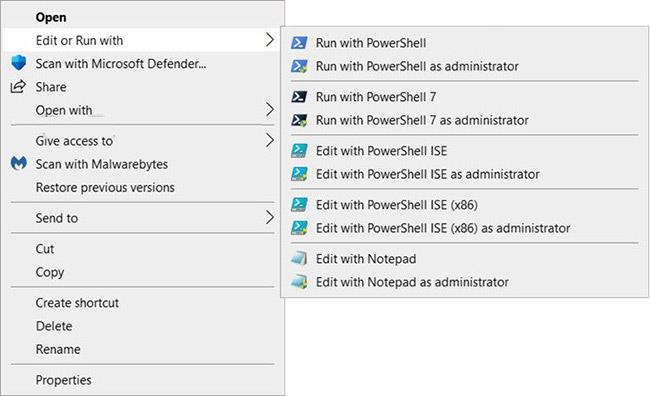Choose the Share menu entry

(143, 87)
